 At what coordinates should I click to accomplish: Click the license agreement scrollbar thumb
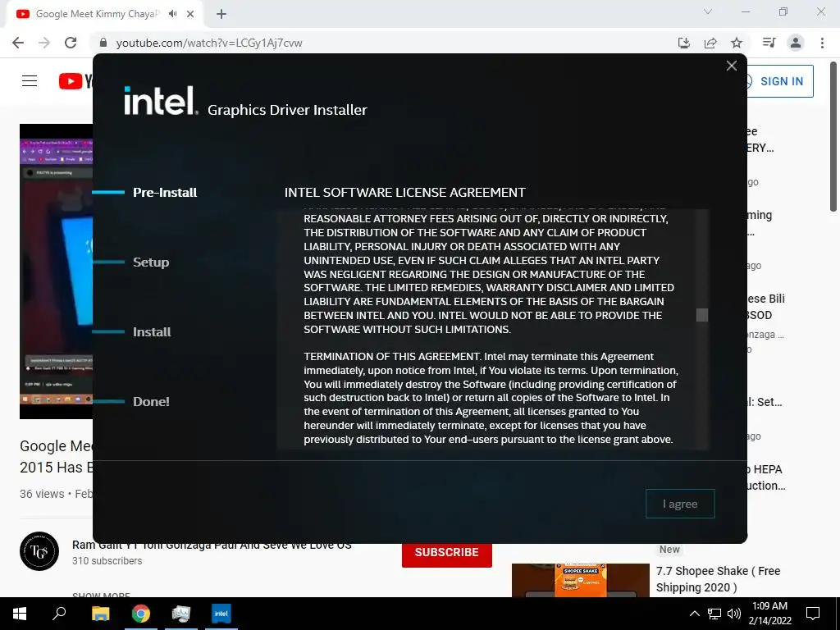[702, 315]
